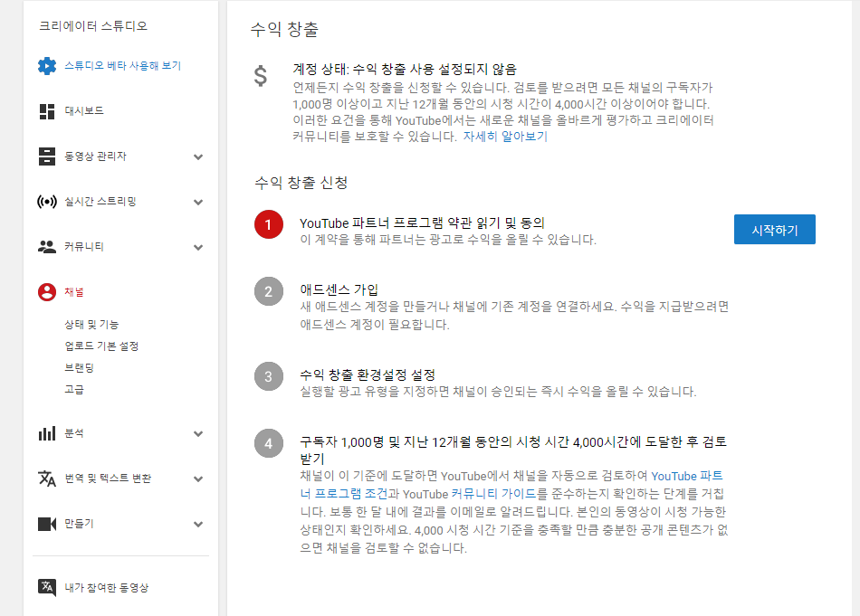Click step 2 heading 애드센스 가입
Image resolution: width=860 pixels, height=616 pixels.
click(x=339, y=289)
